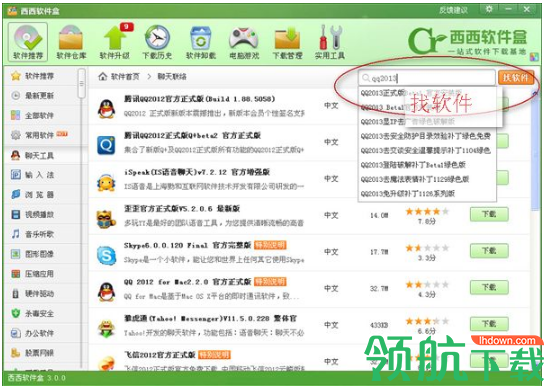
Task: Open title 歪歪官方正式版V5.2.0.6 最新版
Action: (182, 209)
